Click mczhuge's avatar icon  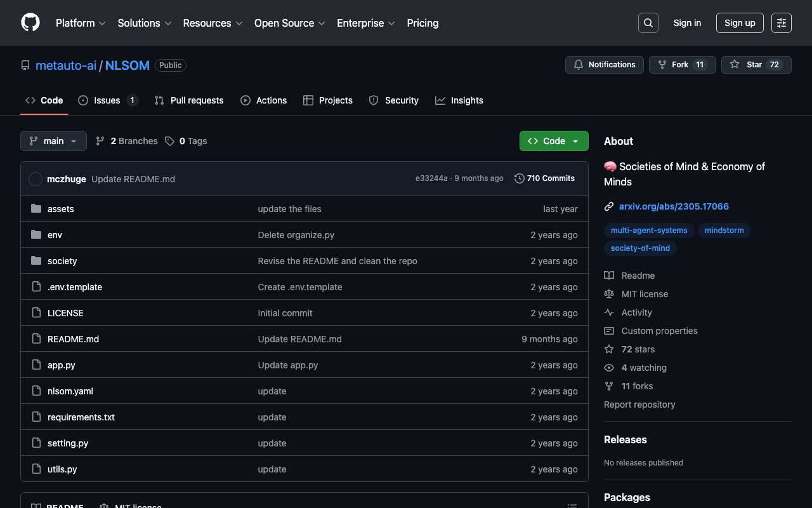click(x=36, y=179)
